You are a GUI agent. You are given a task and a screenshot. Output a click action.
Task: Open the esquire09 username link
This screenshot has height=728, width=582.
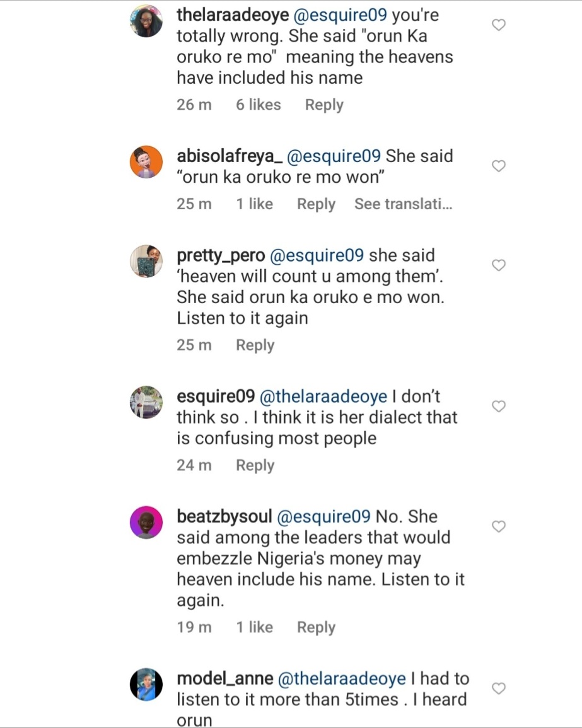[217, 396]
